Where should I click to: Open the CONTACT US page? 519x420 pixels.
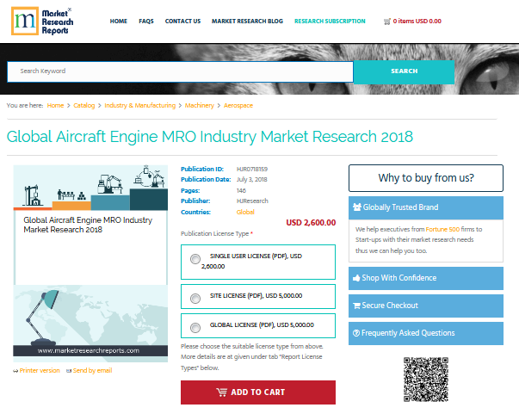[182, 22]
